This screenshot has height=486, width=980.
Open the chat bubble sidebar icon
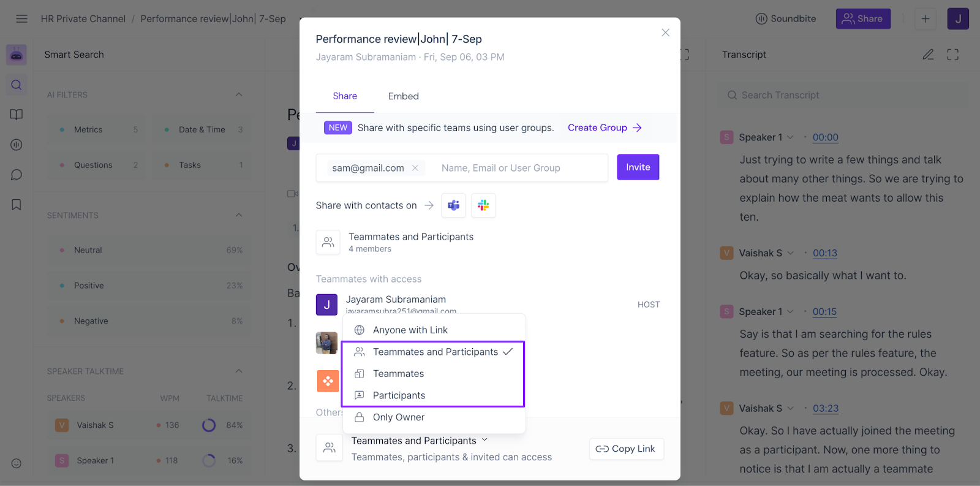tap(17, 175)
